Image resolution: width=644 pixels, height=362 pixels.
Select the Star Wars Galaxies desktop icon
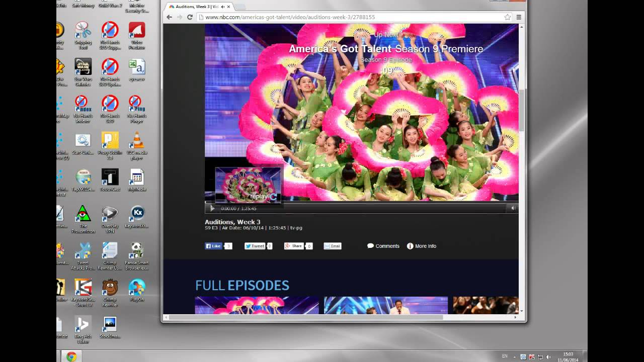[83, 72]
